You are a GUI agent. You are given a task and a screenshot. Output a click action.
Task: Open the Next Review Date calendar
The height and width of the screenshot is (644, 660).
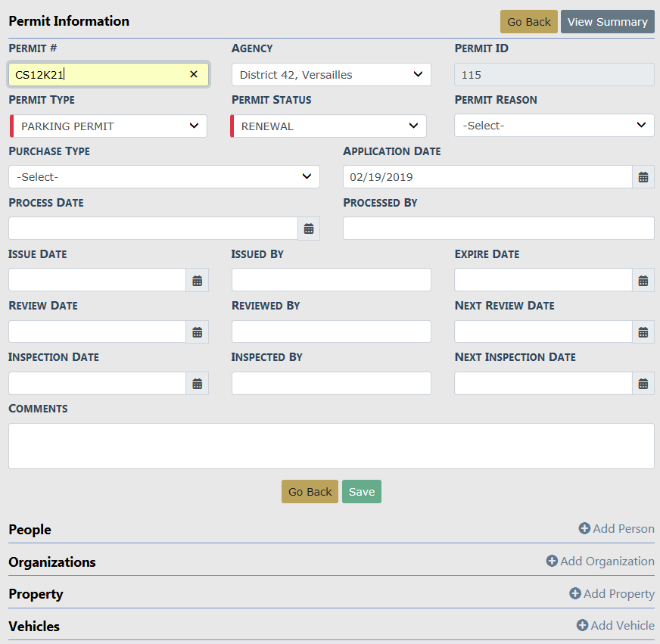click(x=643, y=331)
